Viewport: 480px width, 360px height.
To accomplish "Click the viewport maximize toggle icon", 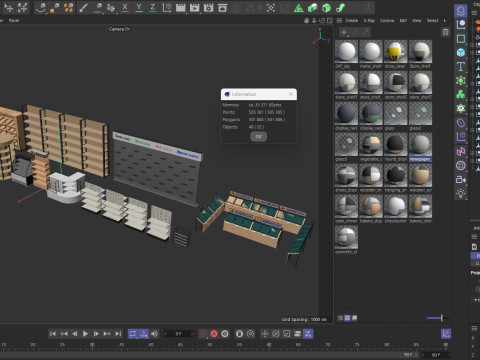I will 330,21.
